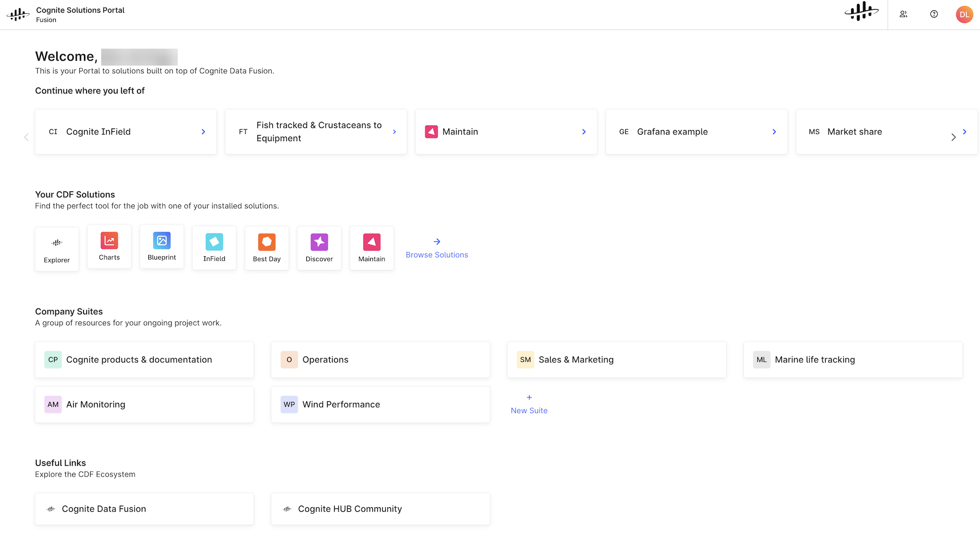
Task: Open Fish tracked & Crustaceans to Equipment card
Action: click(x=316, y=132)
